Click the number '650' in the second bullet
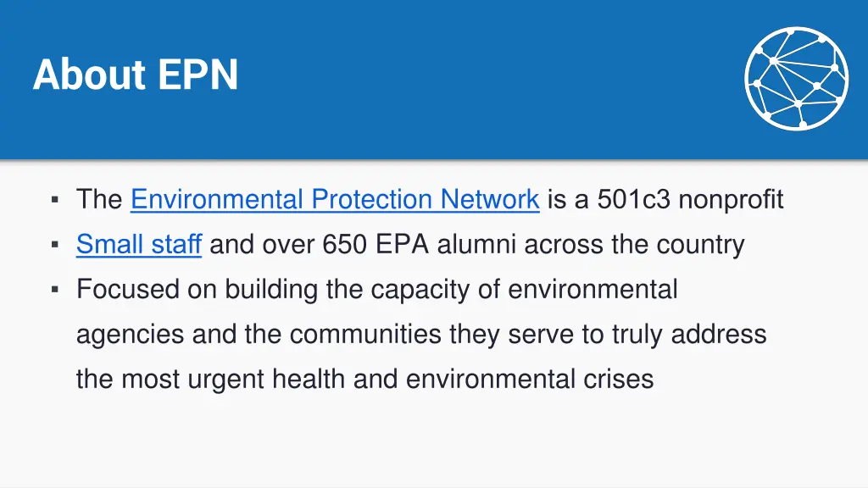The height and width of the screenshot is (488, 868). tap(344, 244)
